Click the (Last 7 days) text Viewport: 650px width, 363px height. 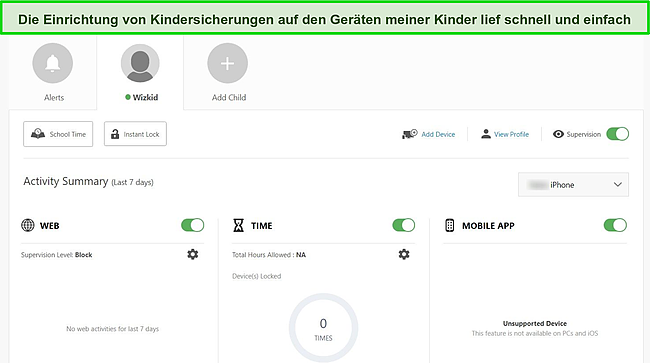click(x=132, y=182)
